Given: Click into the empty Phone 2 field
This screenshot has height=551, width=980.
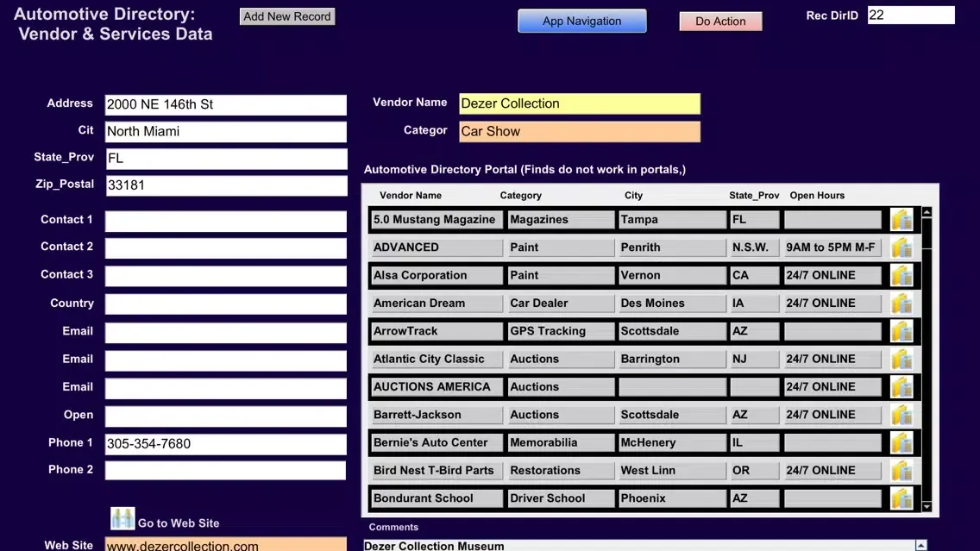Looking at the screenshot, I should pyautogui.click(x=226, y=471).
